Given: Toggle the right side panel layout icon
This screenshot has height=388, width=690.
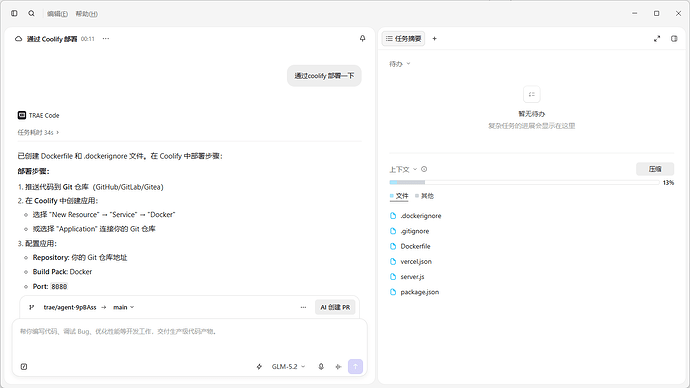Looking at the screenshot, I should pos(674,39).
